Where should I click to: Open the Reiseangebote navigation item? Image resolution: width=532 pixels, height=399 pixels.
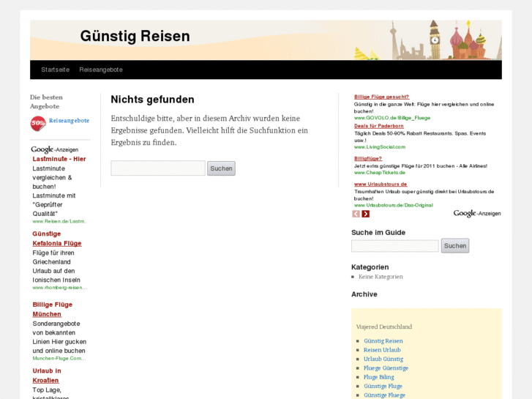pyautogui.click(x=101, y=70)
